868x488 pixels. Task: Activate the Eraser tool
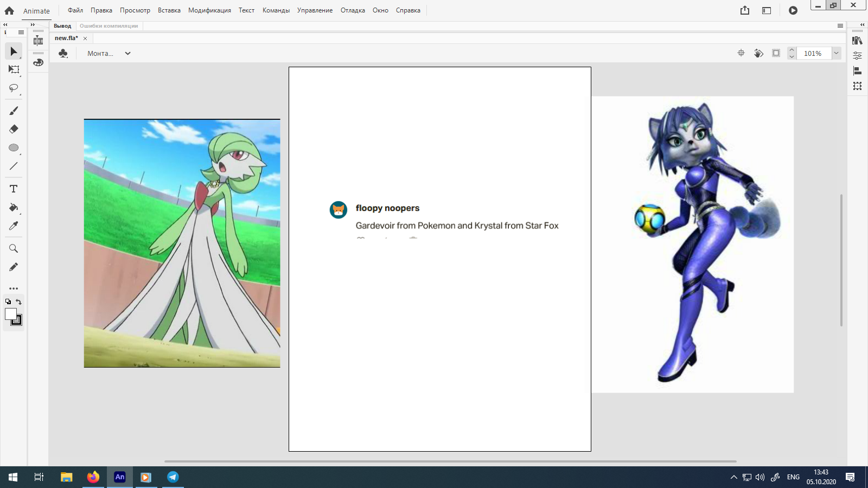tap(14, 129)
